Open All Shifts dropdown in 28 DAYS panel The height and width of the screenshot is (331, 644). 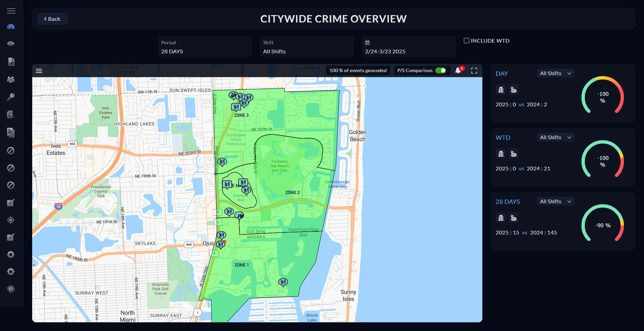tap(555, 202)
